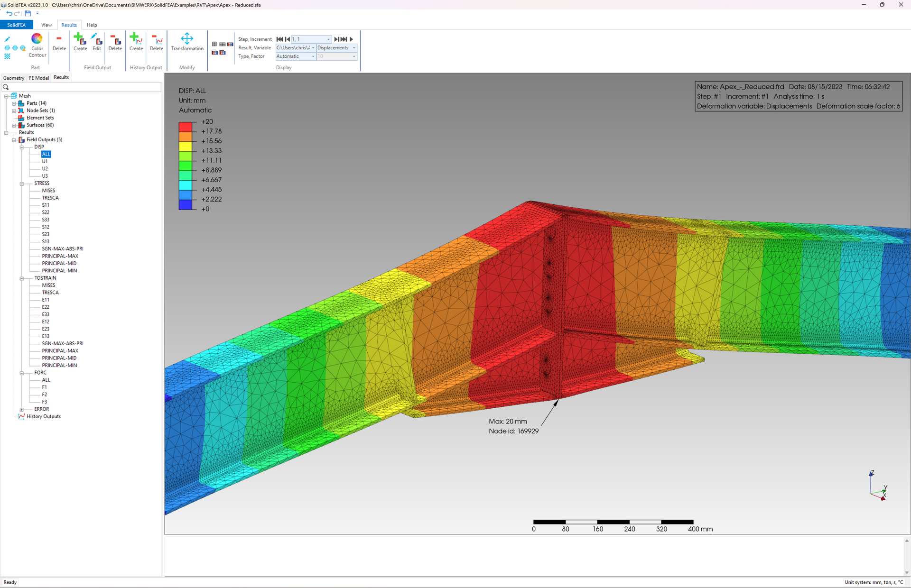Open the FE Model panel tab
Image resolution: width=911 pixels, height=588 pixels.
click(x=39, y=78)
